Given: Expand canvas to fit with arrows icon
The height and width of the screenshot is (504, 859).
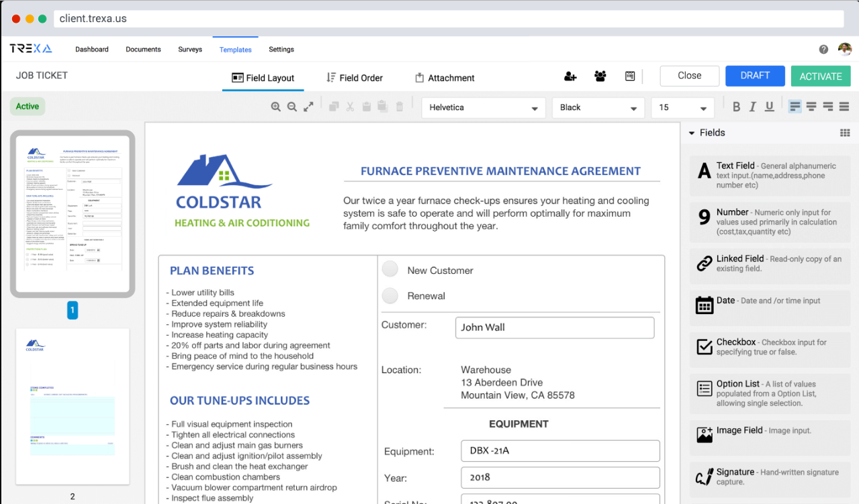Looking at the screenshot, I should pyautogui.click(x=308, y=107).
